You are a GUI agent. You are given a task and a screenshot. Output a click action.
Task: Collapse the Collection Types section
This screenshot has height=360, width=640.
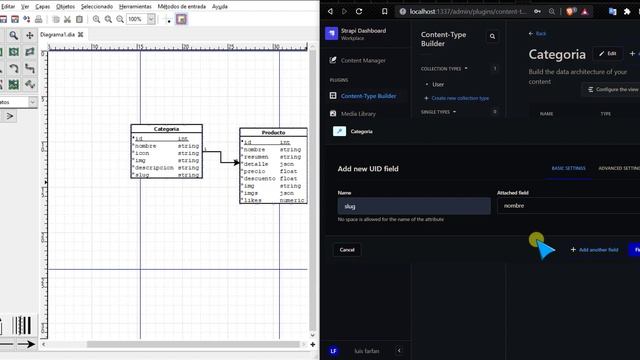tap(444, 69)
